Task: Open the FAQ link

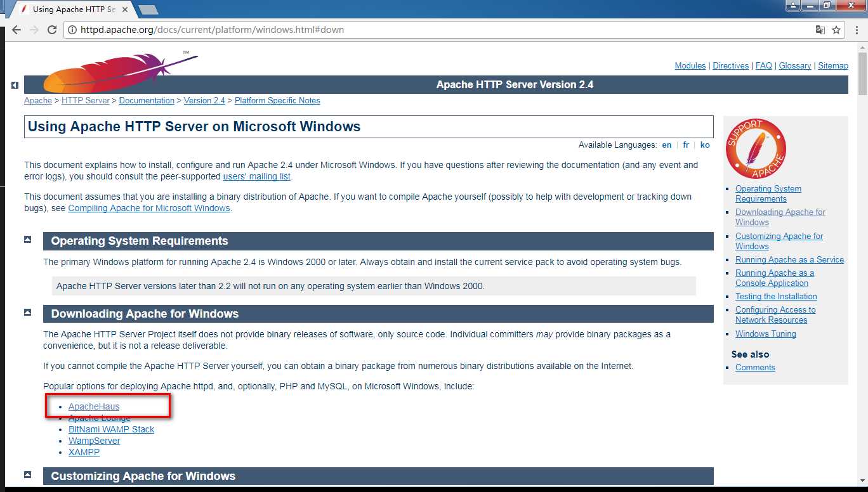Action: pos(764,66)
